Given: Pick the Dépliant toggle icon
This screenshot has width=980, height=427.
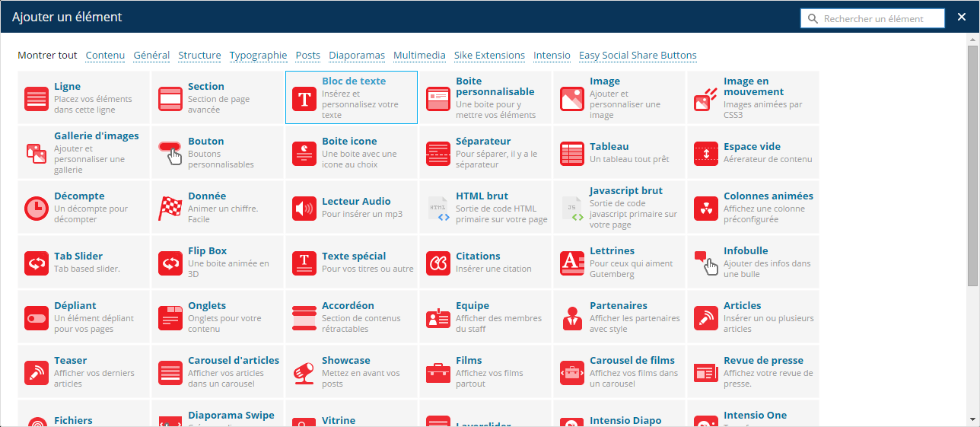Looking at the screenshot, I should tap(37, 318).
